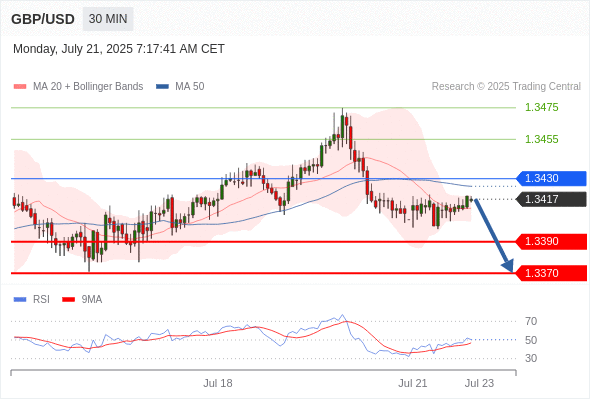The width and height of the screenshot is (590, 400).
Task: Click the blue RSI legend swatch
Action: (20, 300)
